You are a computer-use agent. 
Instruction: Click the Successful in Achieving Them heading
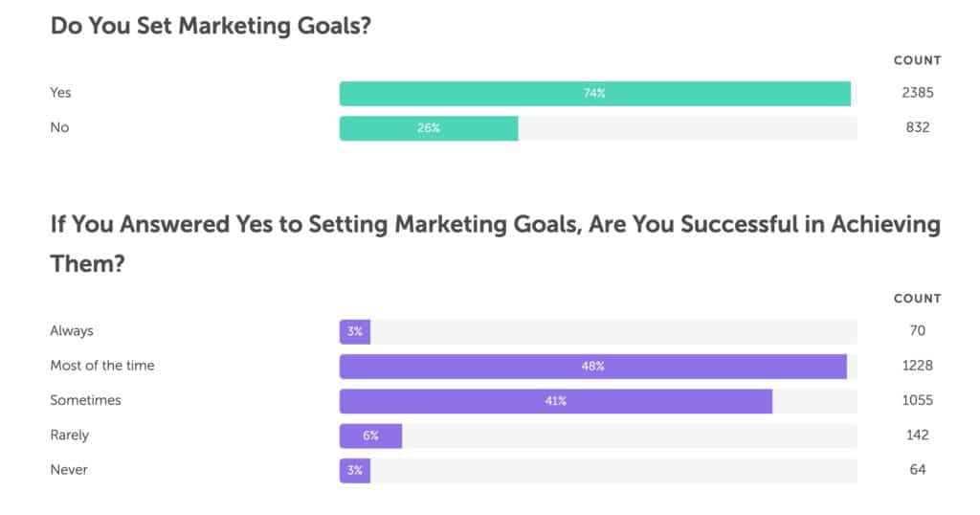pyautogui.click(x=496, y=244)
